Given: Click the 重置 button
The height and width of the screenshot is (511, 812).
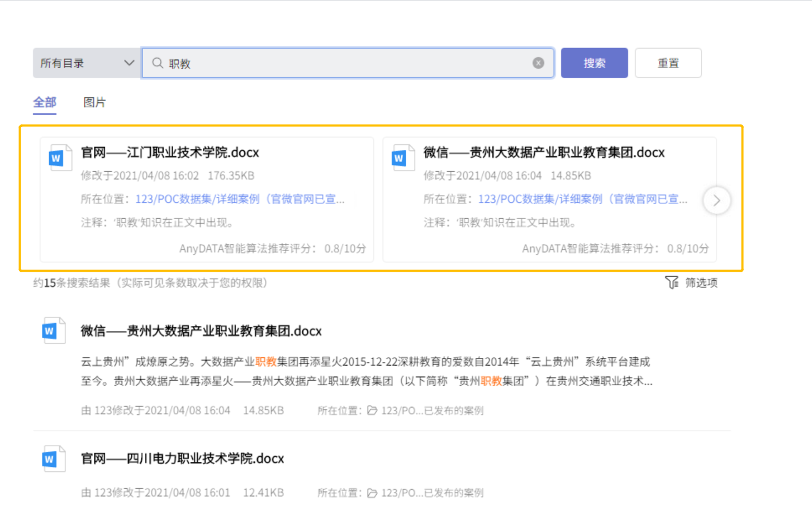Looking at the screenshot, I should pyautogui.click(x=668, y=63).
